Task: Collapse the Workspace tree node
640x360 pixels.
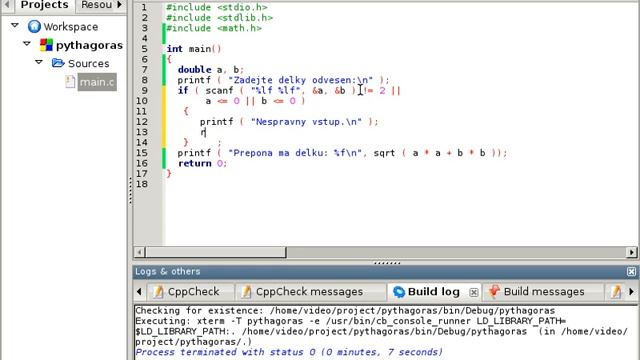Action: click(x=15, y=25)
